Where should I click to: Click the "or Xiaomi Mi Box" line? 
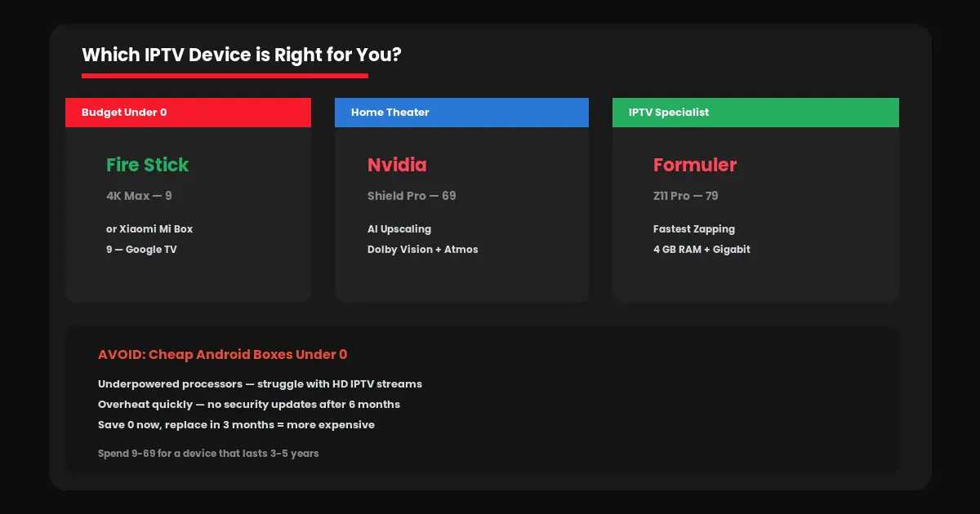(149, 229)
